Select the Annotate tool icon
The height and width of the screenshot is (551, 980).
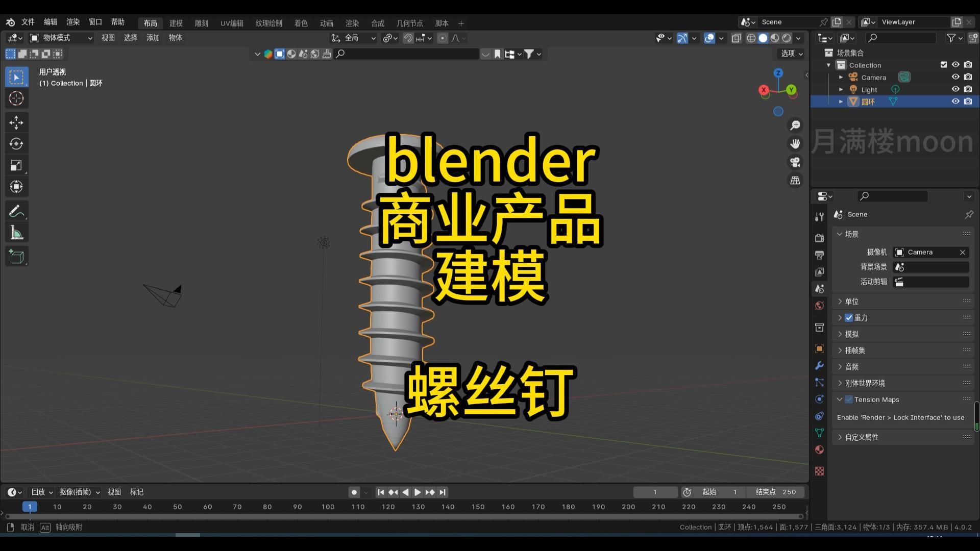click(x=16, y=211)
